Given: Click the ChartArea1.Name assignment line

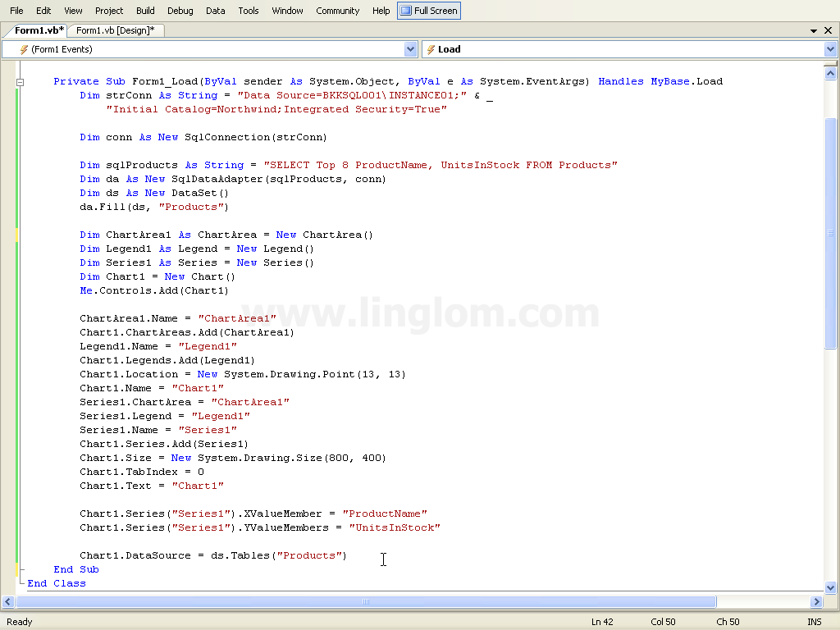Looking at the screenshot, I should (x=178, y=318).
